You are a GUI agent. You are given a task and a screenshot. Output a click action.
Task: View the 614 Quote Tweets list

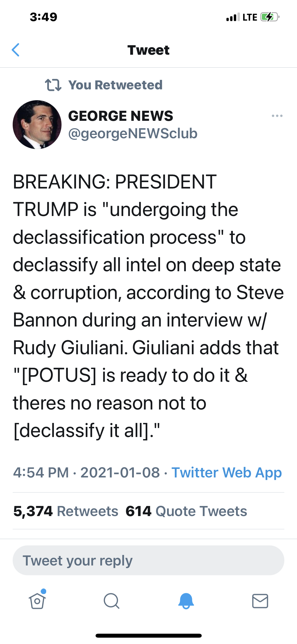(x=186, y=511)
